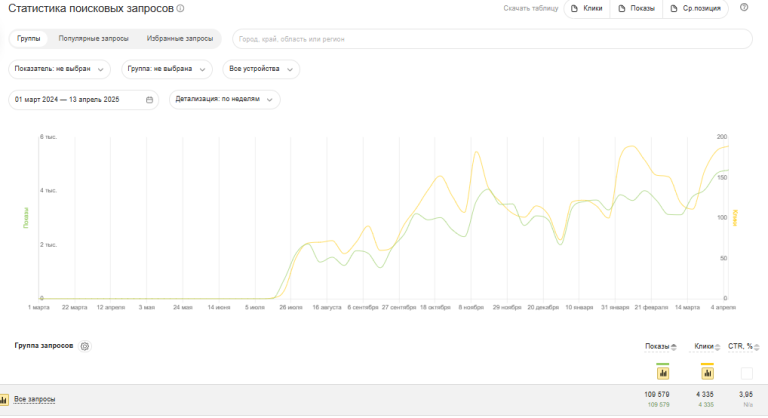Click the 18 октября axis label
Screen dimensions: 768x418
[435, 307]
